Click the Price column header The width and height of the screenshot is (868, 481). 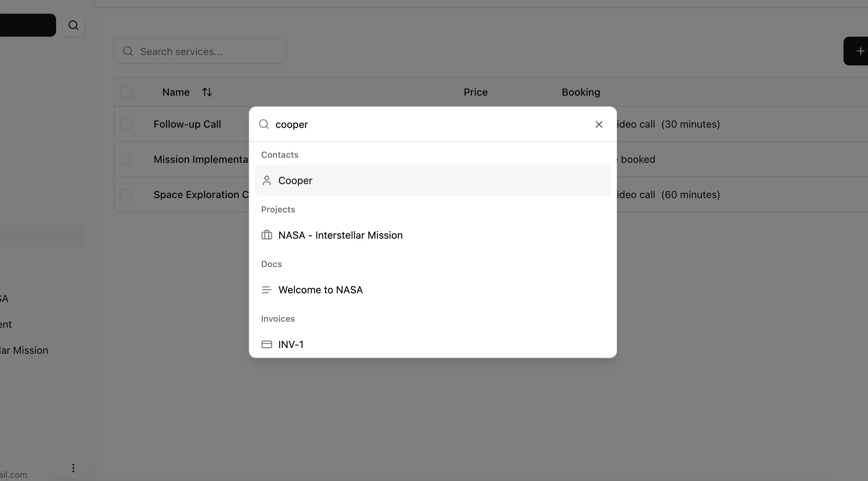tap(475, 92)
